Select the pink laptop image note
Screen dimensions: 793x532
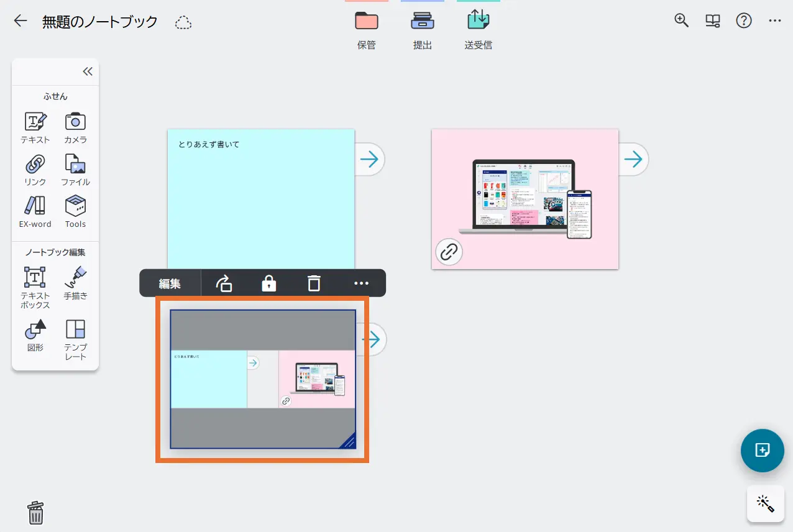(525, 199)
